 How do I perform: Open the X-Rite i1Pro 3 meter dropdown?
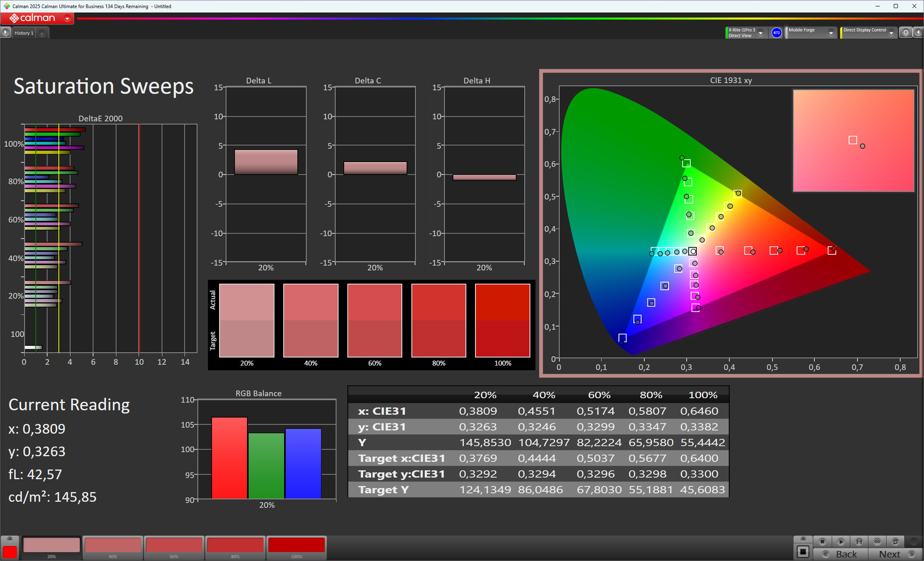coord(761,33)
